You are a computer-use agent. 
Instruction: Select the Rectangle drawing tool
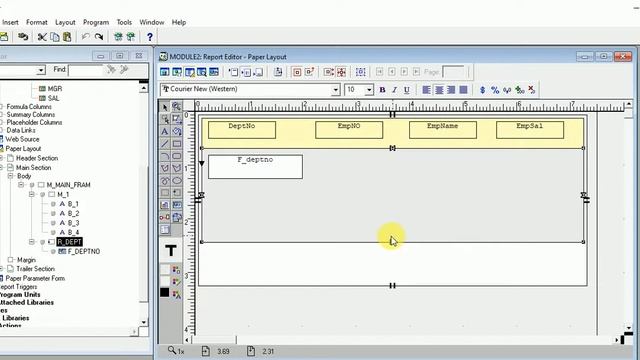tap(177, 144)
